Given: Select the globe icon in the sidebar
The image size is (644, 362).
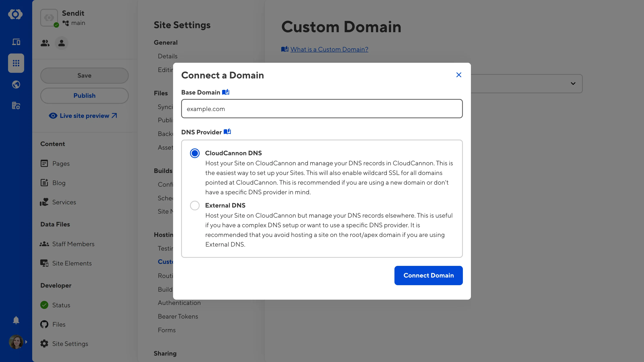Looking at the screenshot, I should (16, 84).
